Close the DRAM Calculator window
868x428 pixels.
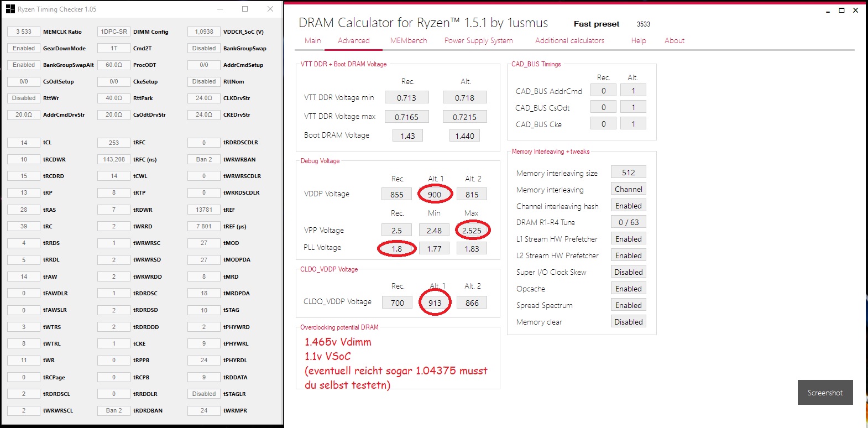click(855, 11)
